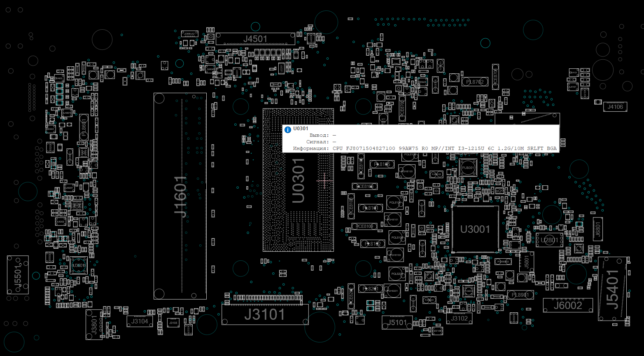This screenshot has height=356, width=644.
Task: Click the J3102 connector
Action: (459, 318)
